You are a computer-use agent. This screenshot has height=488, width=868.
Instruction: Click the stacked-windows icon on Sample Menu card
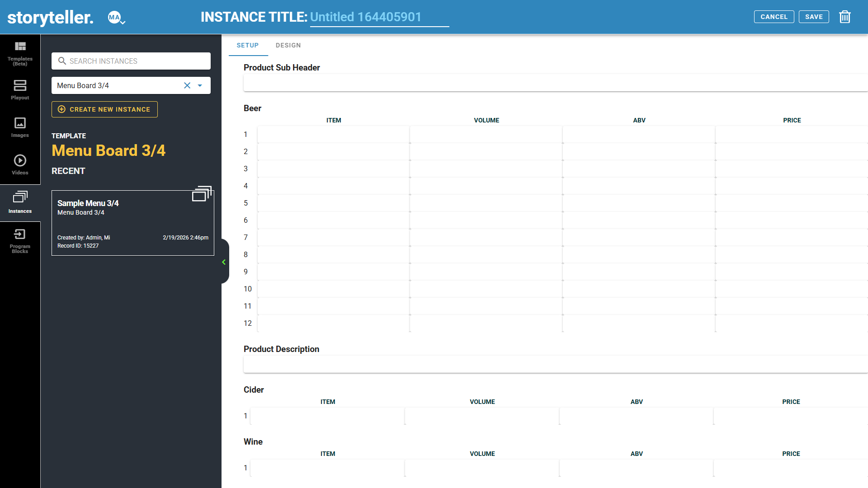202,194
